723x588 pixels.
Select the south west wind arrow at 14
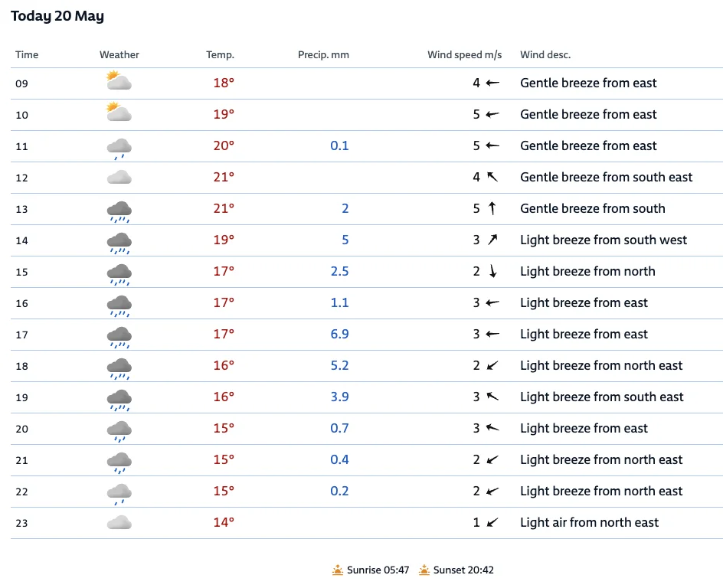point(492,240)
